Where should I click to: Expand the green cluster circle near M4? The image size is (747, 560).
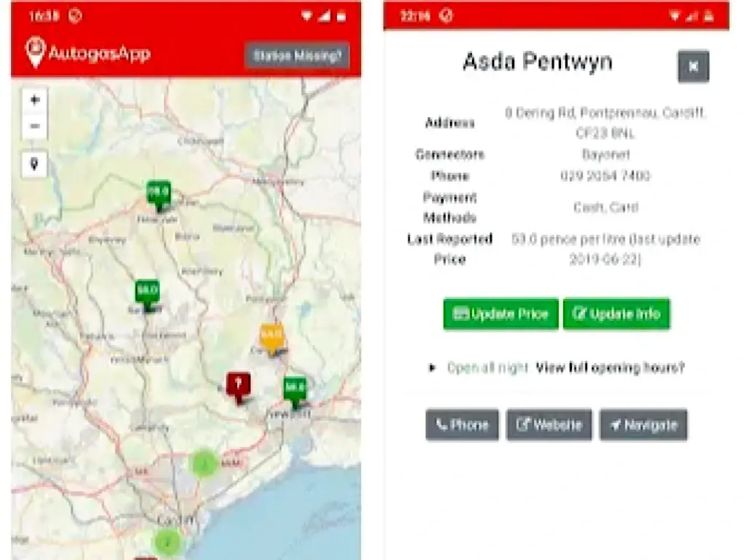pos(204,463)
